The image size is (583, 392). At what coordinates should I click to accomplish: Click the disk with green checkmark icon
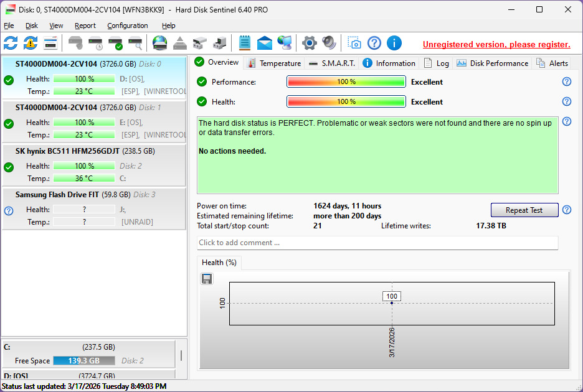point(115,43)
